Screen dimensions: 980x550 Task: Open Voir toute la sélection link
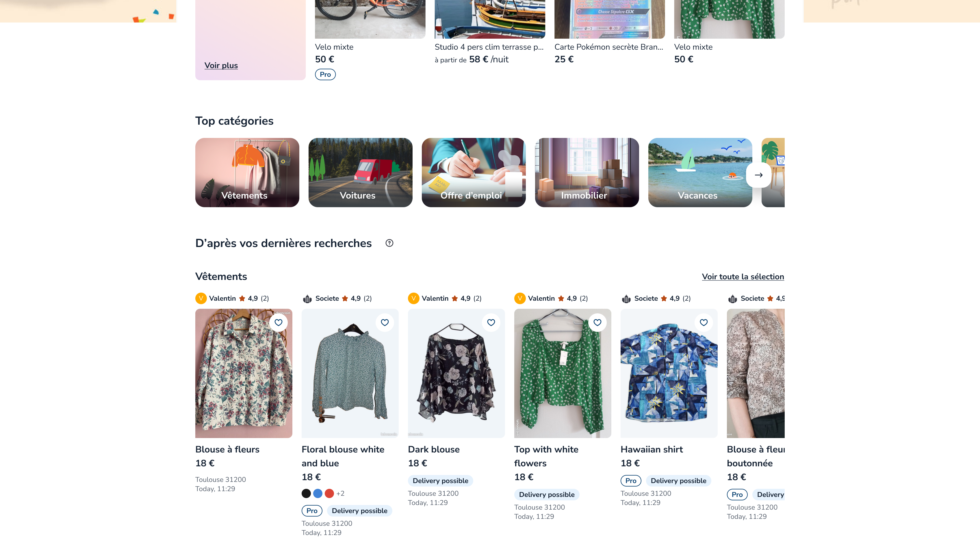coord(743,277)
